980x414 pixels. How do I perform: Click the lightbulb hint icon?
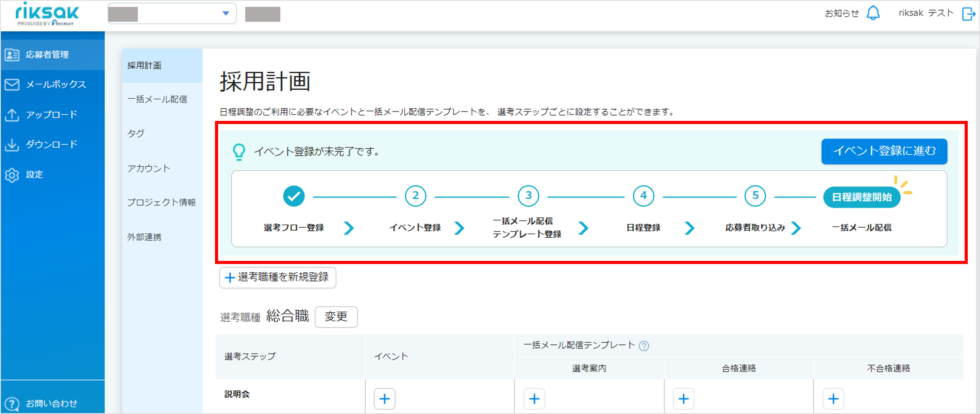(x=239, y=152)
